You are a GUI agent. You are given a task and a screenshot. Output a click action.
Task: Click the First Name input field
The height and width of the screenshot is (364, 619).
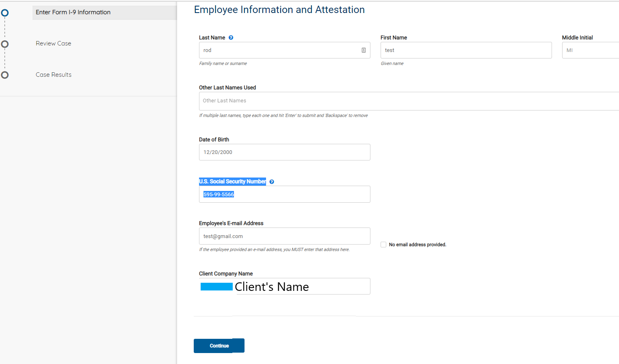pyautogui.click(x=466, y=50)
